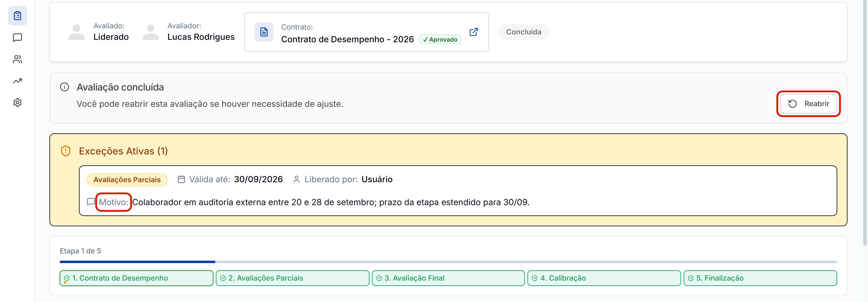The height and width of the screenshot is (302, 868).
Task: Open the trends chart icon in sidebar
Action: pos(17,81)
